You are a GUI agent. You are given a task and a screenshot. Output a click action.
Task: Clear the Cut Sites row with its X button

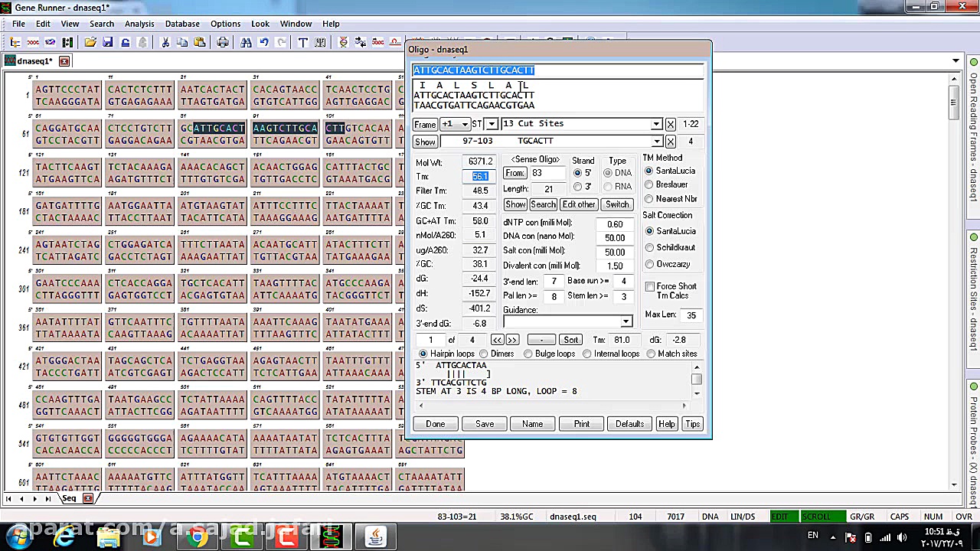tap(671, 124)
